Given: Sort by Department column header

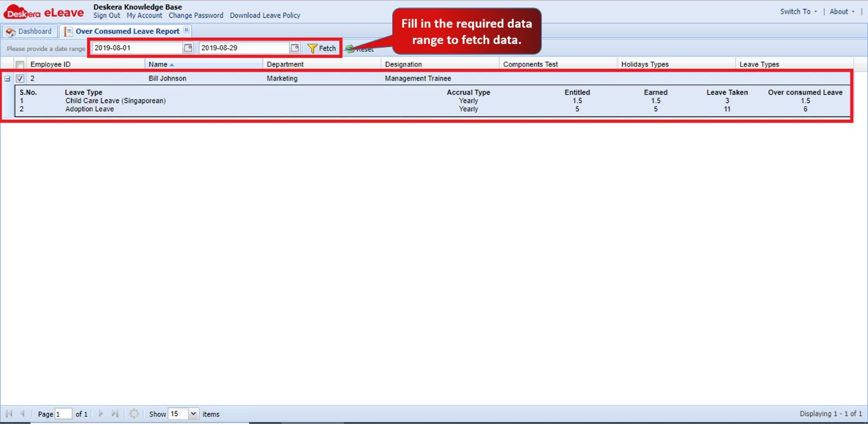Looking at the screenshot, I should (x=322, y=64).
